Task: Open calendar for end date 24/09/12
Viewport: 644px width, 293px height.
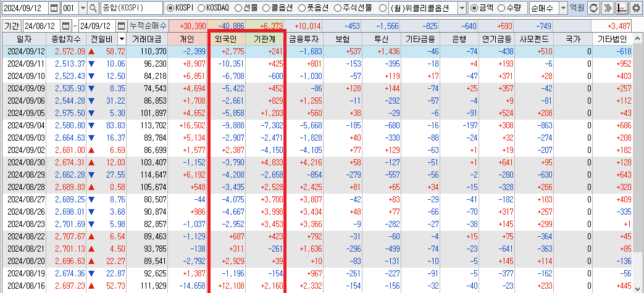Action: point(121,26)
